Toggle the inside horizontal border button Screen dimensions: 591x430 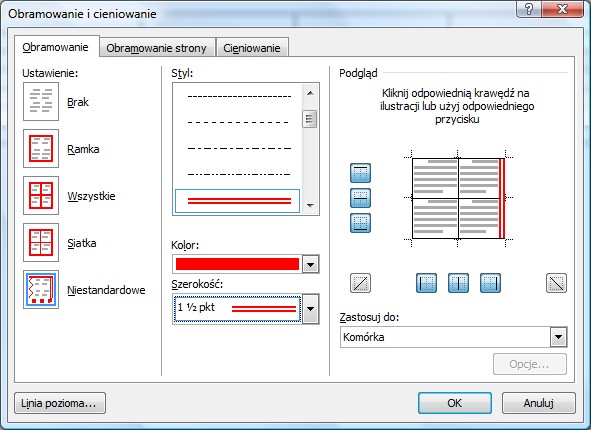360,198
